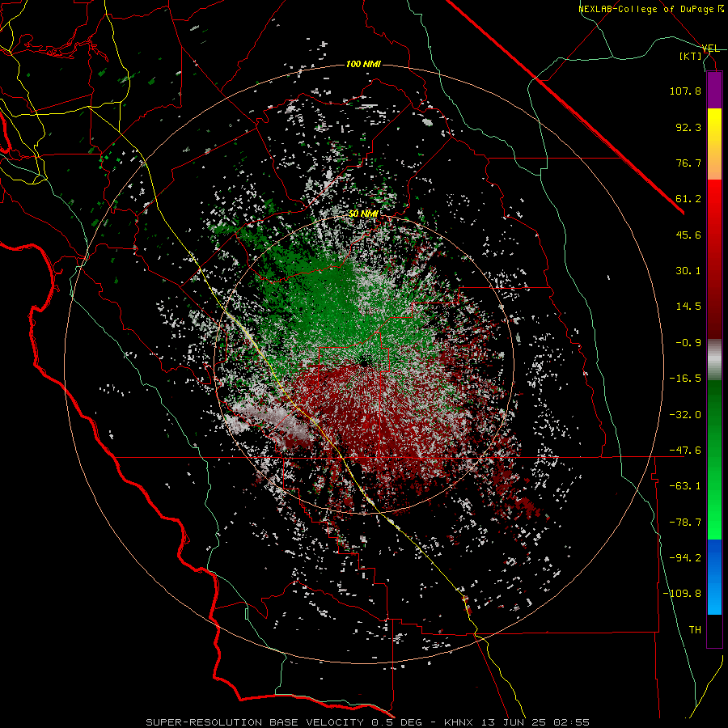Click the 50 NMI range ring label

click(363, 214)
